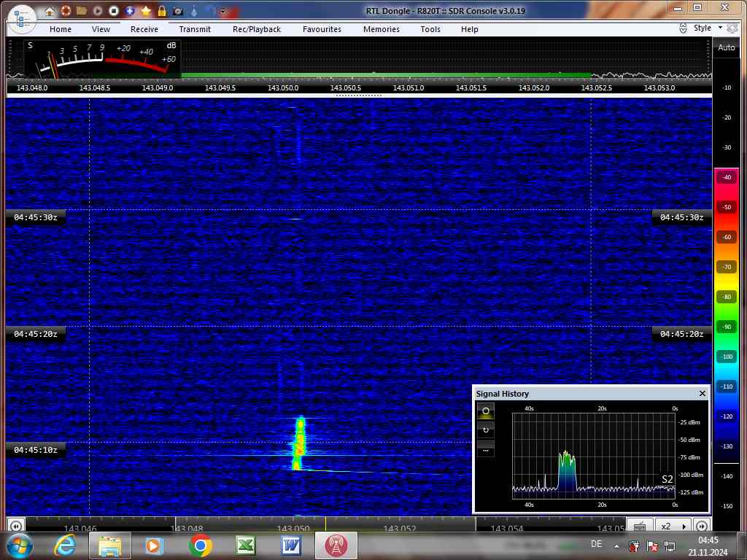This screenshot has height=560, width=747.
Task: Open the Windows Start menu
Action: point(20,545)
